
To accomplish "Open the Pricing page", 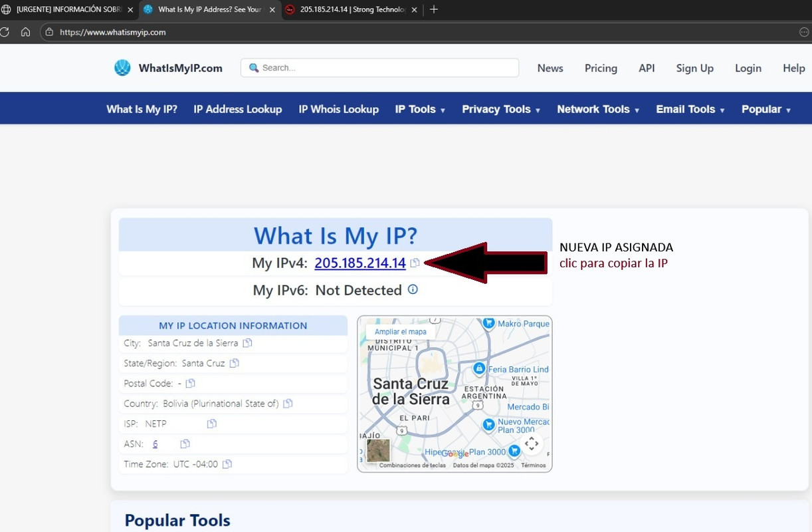I will coord(601,68).
